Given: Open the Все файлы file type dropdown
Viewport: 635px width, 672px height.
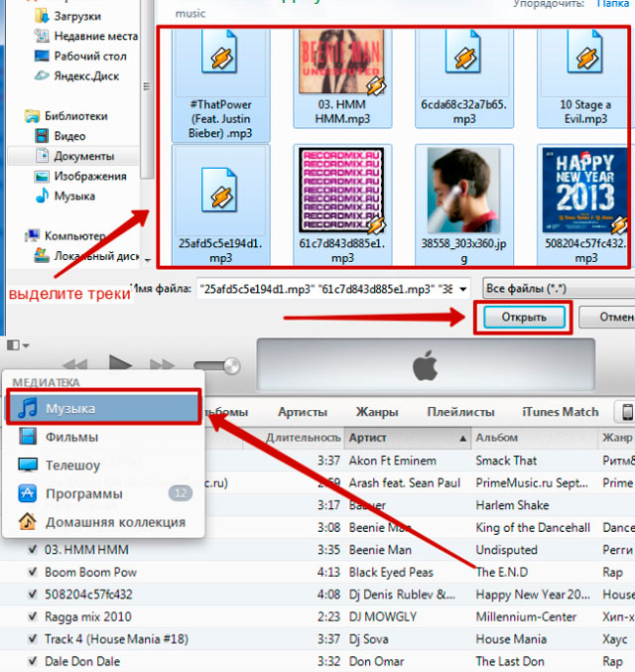Looking at the screenshot, I should point(556,288).
